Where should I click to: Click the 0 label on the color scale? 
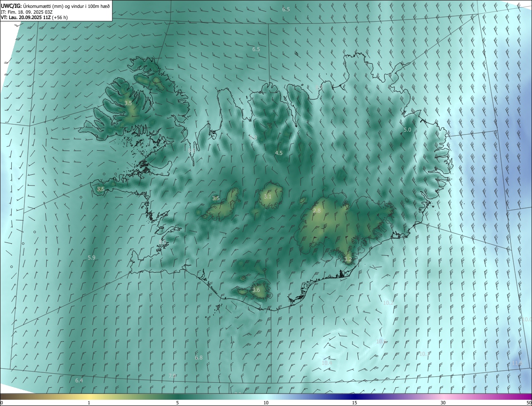point(2,403)
